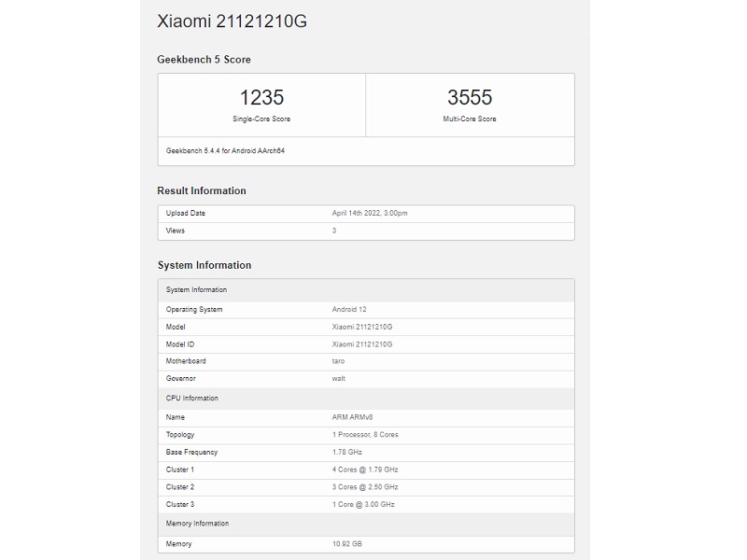Click the 'Operating System' row label
The image size is (747, 560).
coord(194,310)
